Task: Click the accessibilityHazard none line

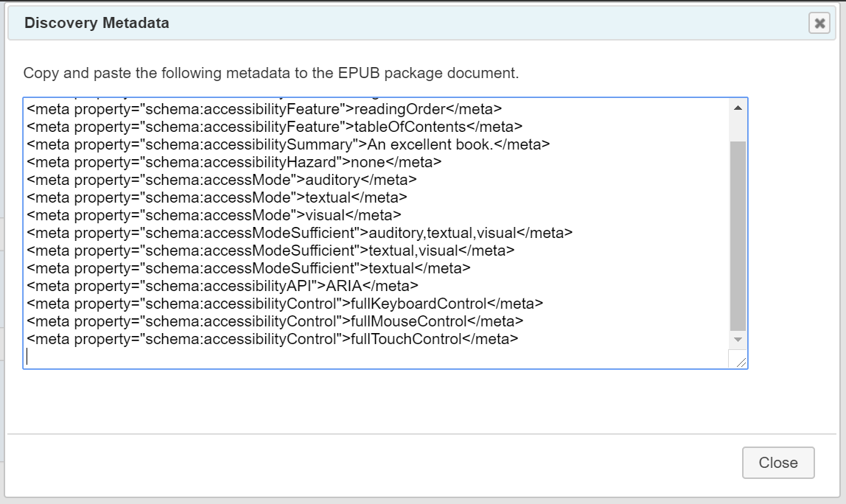Action: pyautogui.click(x=234, y=162)
